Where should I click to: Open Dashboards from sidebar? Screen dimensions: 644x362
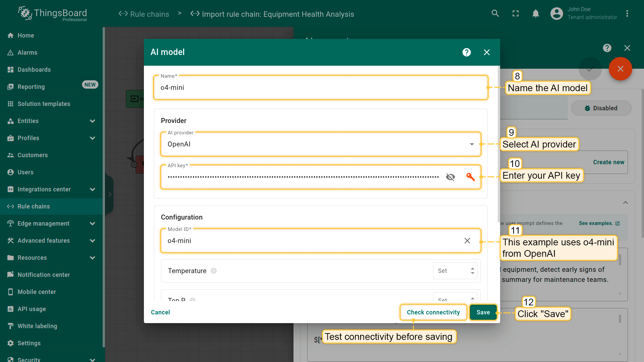pos(34,70)
